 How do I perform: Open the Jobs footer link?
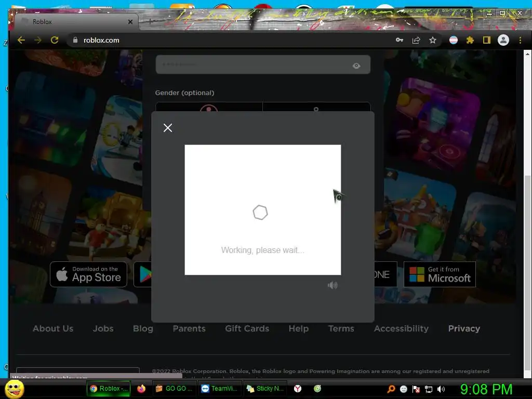(103, 328)
